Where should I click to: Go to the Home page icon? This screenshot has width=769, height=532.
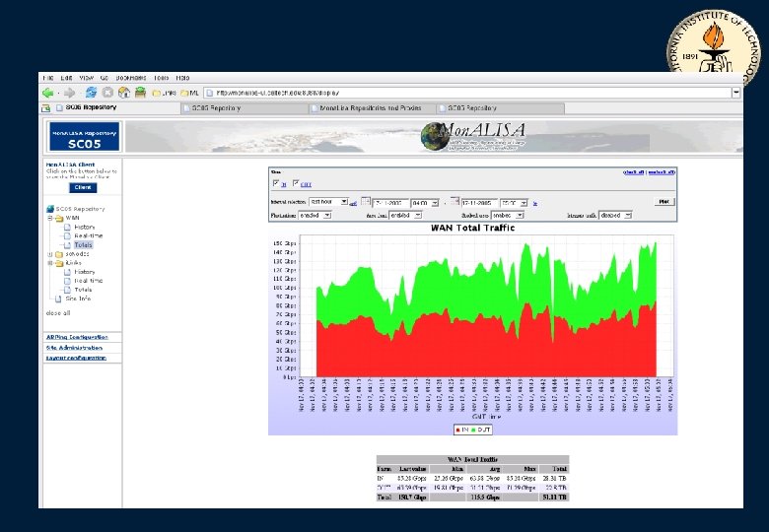[x=124, y=93]
